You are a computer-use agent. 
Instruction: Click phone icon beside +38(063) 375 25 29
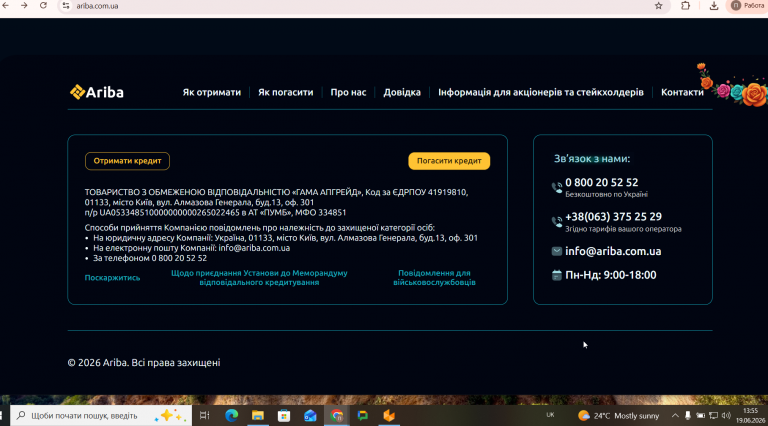tap(557, 222)
